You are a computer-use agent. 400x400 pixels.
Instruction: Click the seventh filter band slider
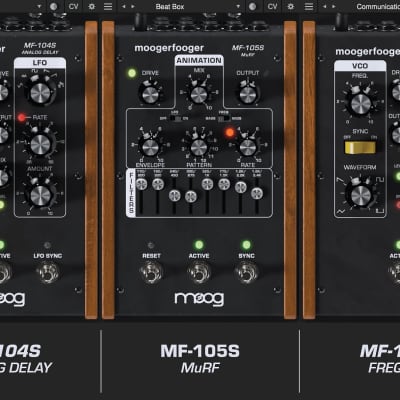click(x=240, y=187)
